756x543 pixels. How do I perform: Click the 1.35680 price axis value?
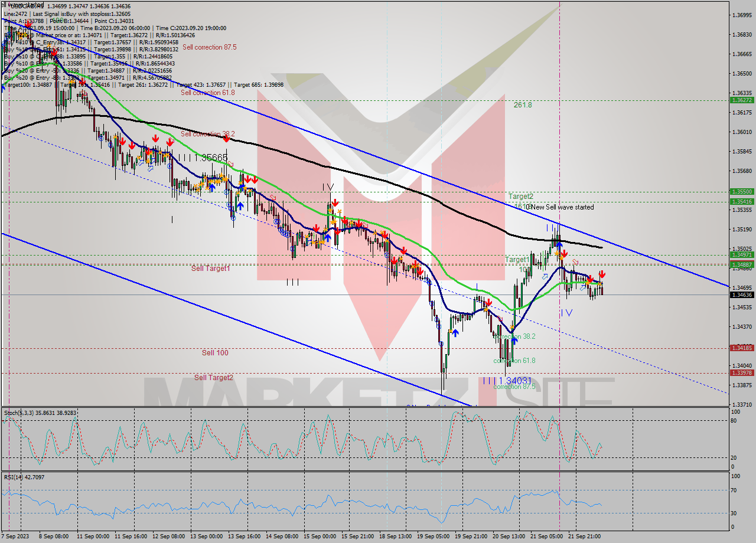tap(742, 171)
